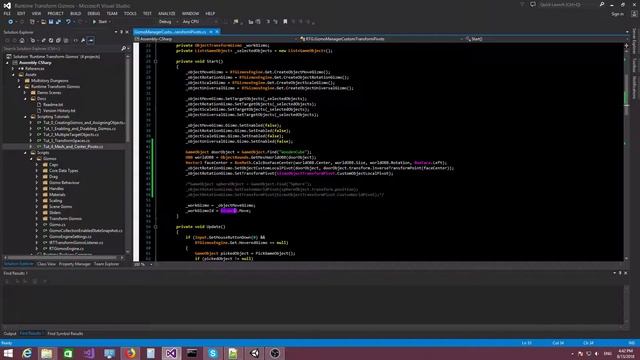Click the Navigate Backward toolbar icon

click(11, 22)
